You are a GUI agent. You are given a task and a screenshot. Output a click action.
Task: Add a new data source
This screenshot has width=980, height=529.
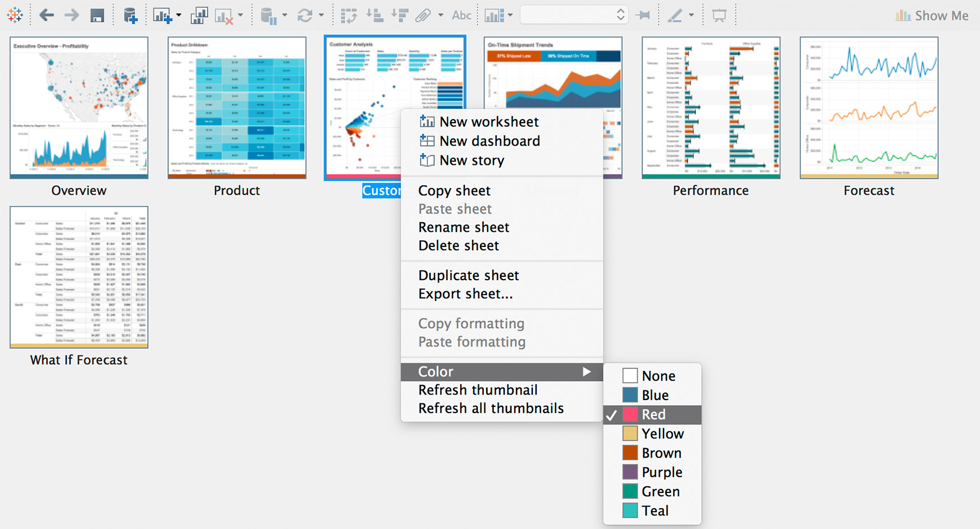(130, 15)
